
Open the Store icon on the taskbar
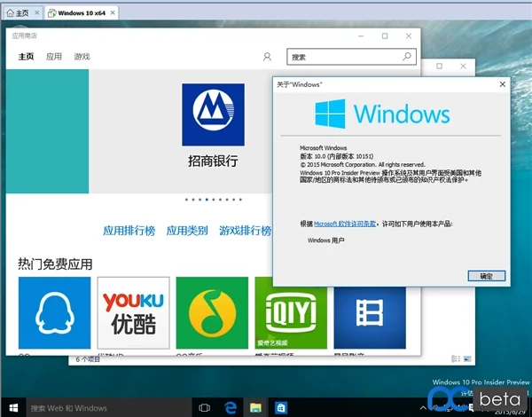click(281, 408)
